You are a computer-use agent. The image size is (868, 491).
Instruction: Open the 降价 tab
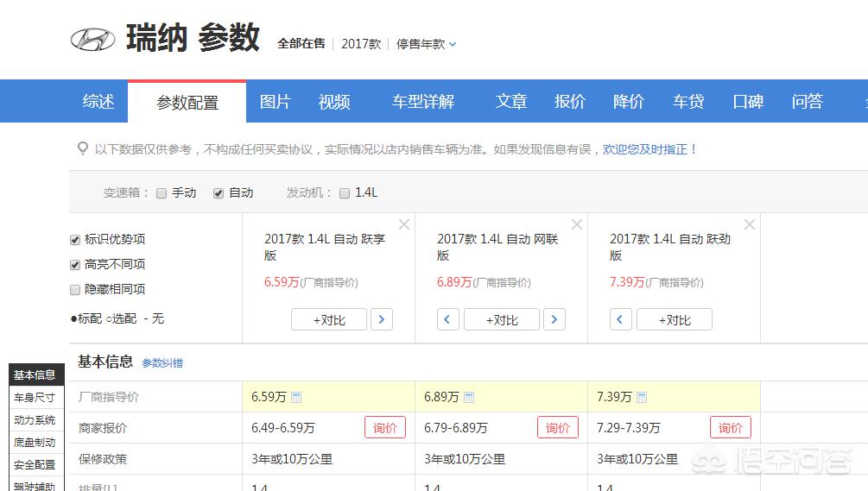628,101
